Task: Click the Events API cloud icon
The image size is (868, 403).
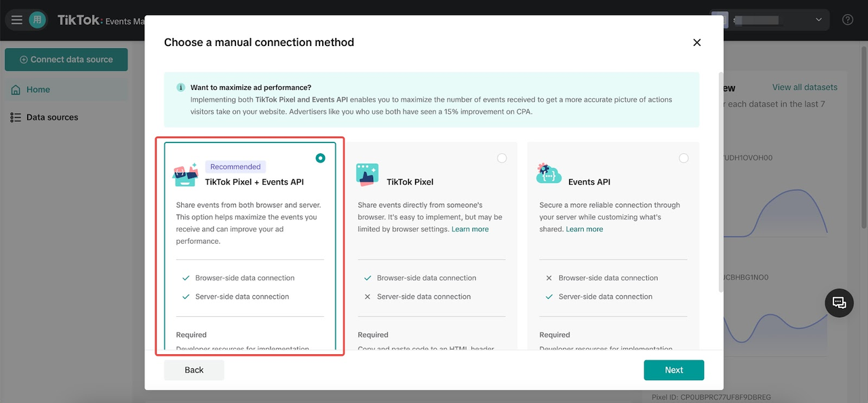Action: click(x=549, y=174)
